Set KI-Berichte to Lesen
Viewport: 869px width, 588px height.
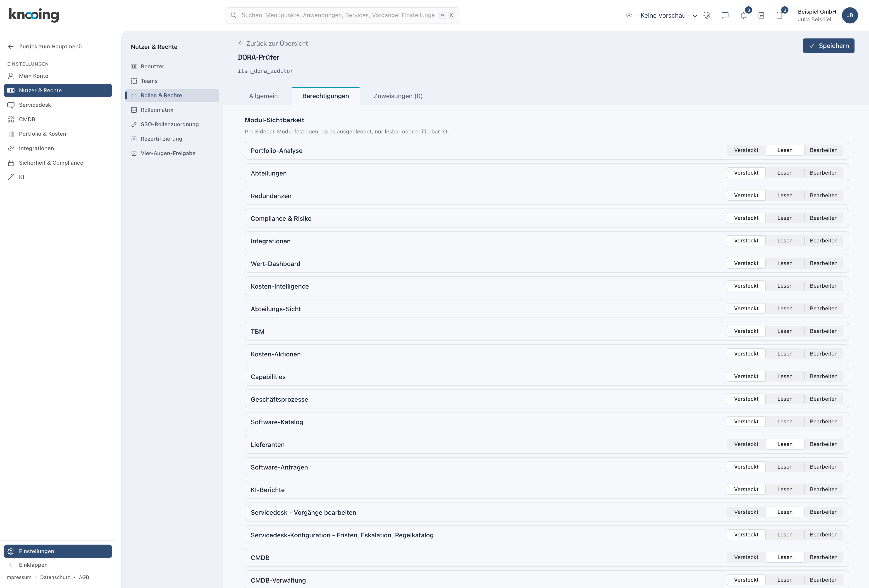(785, 489)
